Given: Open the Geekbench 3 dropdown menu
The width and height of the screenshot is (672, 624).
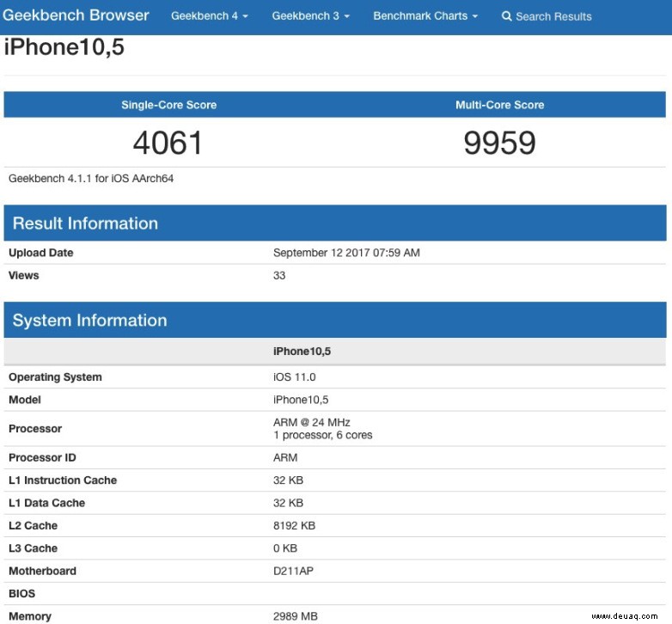Looking at the screenshot, I should point(311,16).
